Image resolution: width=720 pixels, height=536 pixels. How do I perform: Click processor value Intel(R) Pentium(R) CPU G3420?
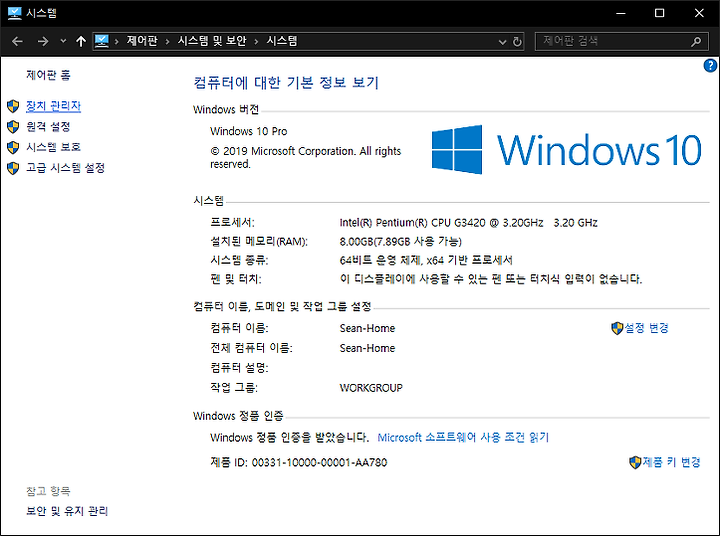pyautogui.click(x=468, y=223)
